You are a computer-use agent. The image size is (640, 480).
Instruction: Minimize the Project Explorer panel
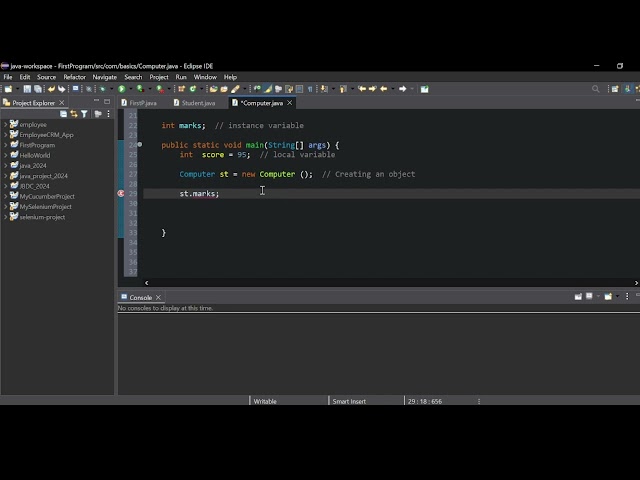click(96, 101)
